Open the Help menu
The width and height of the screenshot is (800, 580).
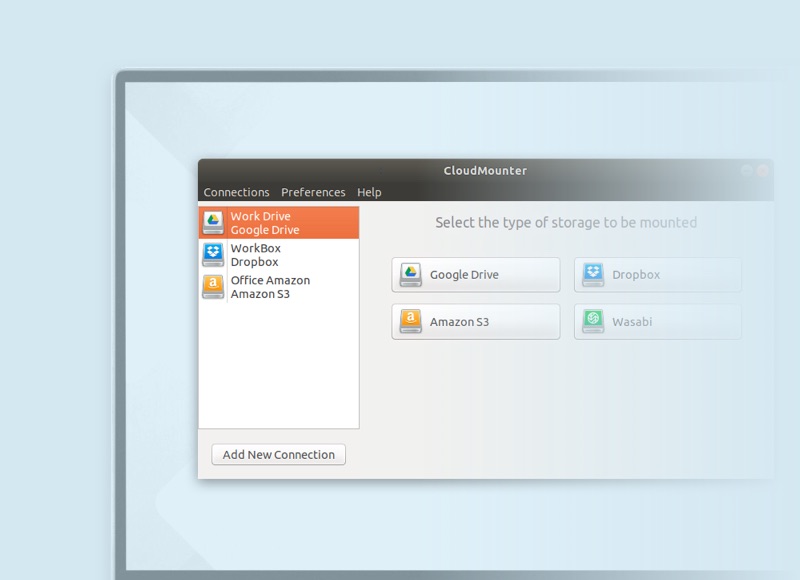[369, 192]
